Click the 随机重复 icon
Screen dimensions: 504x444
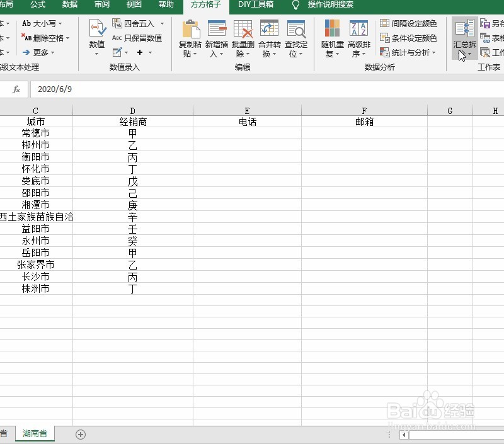point(333,28)
